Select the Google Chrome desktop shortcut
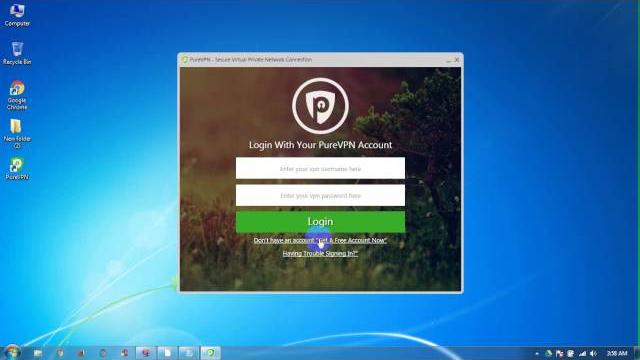This screenshot has height=360, width=640. tap(17, 95)
